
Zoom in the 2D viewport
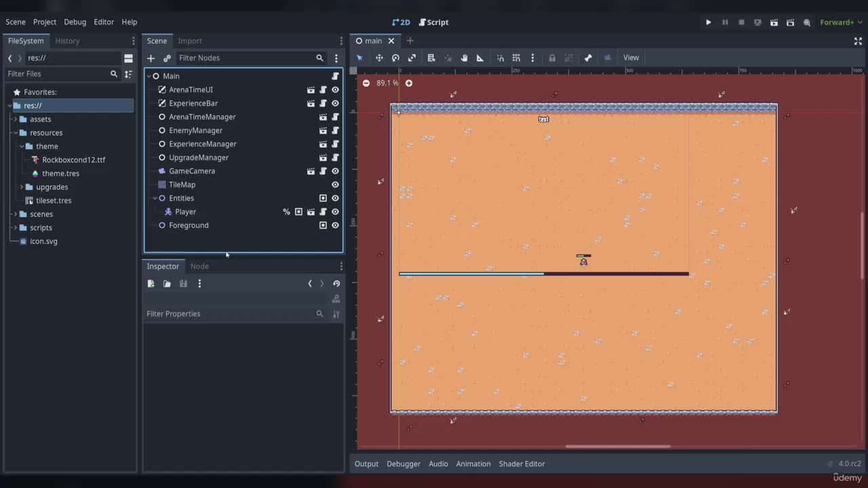click(409, 83)
